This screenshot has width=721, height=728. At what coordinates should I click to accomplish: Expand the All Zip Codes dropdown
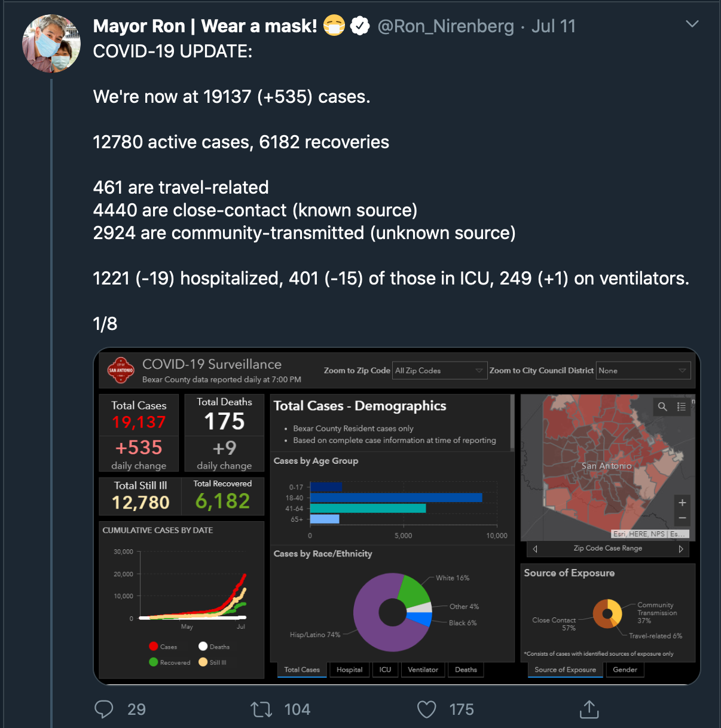[x=439, y=371]
